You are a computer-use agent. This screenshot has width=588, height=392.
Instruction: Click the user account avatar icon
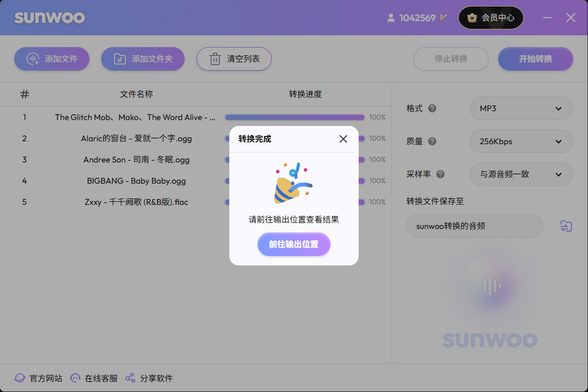click(391, 18)
